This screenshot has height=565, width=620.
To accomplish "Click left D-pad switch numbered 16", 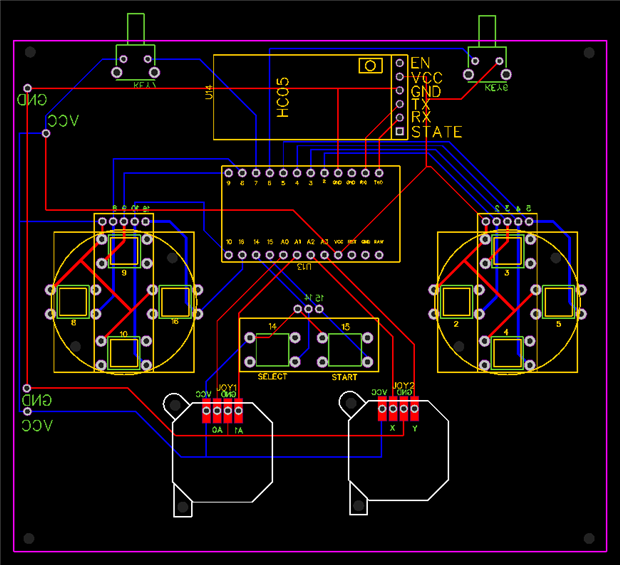I will 175,302.
